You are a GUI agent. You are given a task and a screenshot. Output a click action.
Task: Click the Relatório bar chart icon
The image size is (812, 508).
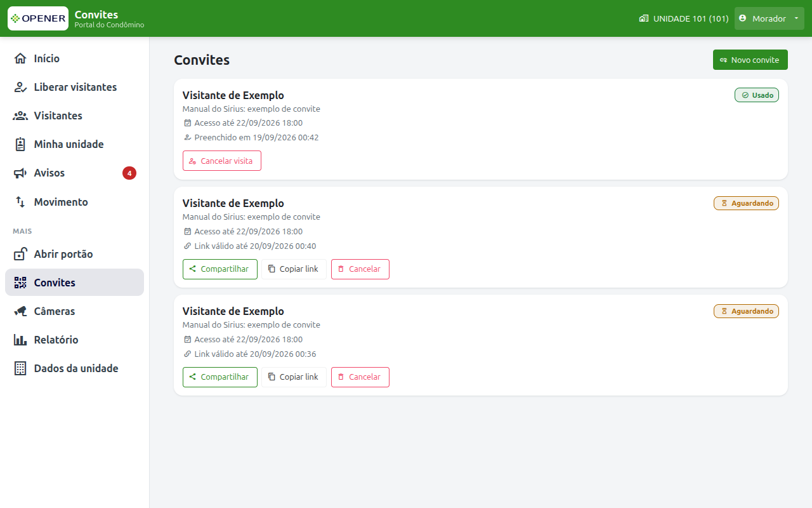point(20,340)
